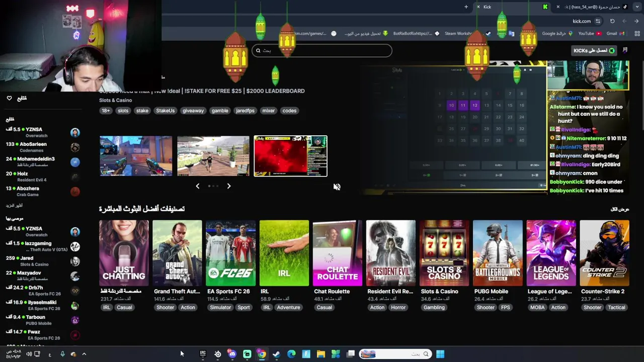Image resolution: width=644 pixels, height=362 pixels.
Task: Mute or unmute the featured stream preview
Action: pyautogui.click(x=337, y=187)
